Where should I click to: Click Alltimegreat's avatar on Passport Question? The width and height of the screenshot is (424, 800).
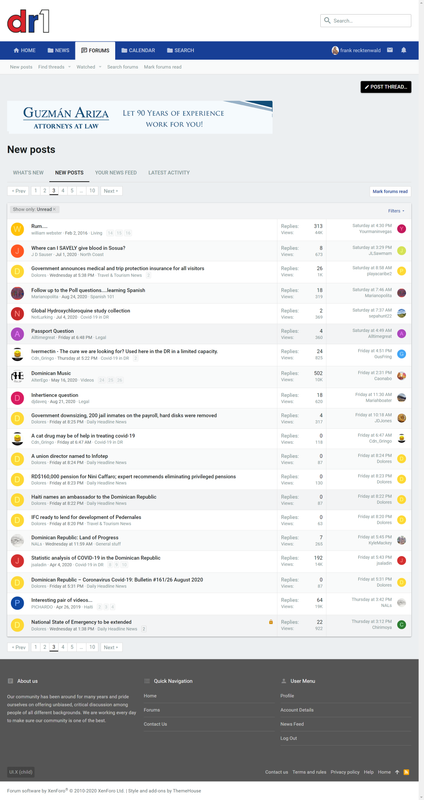tap(17, 334)
